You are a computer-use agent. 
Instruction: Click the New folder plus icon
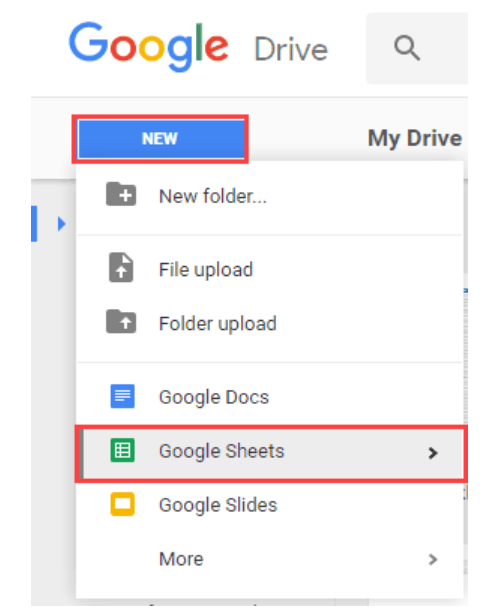121,194
